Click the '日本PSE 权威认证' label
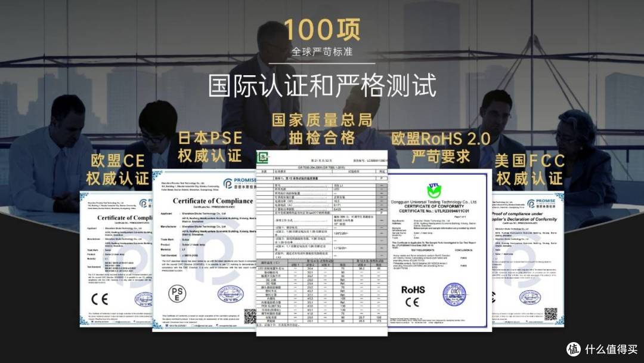Image resolution: width=644 pixels, height=363 pixels. point(210,147)
